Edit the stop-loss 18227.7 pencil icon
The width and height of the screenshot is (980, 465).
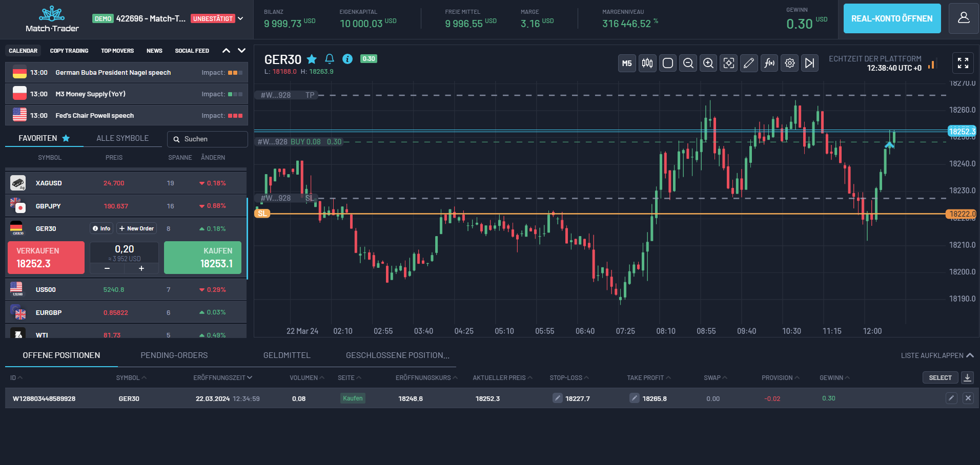(x=558, y=398)
